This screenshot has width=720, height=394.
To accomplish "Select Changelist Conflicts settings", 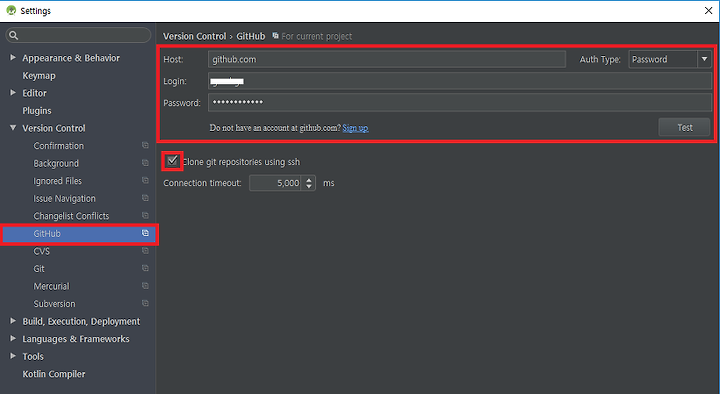I will coord(71,216).
